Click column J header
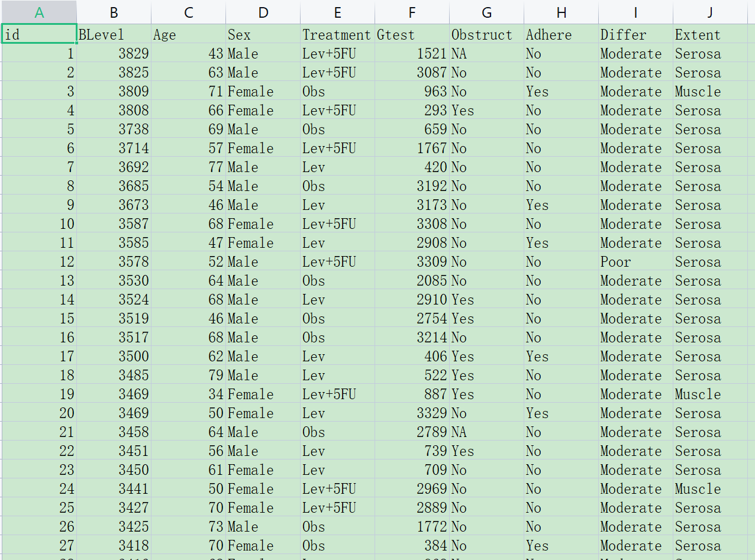755x560 pixels. [x=710, y=12]
